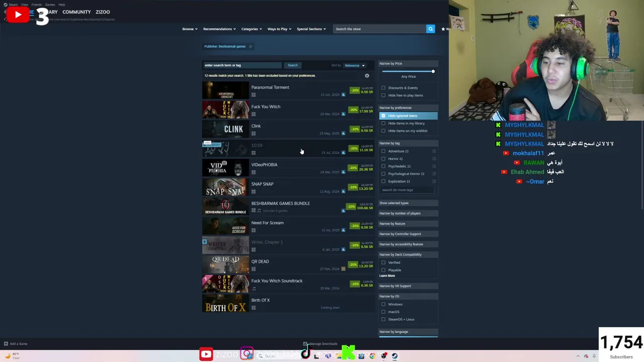The width and height of the screenshot is (644, 362).
Task: Click Add a Game plus icon
Action: tap(6, 344)
